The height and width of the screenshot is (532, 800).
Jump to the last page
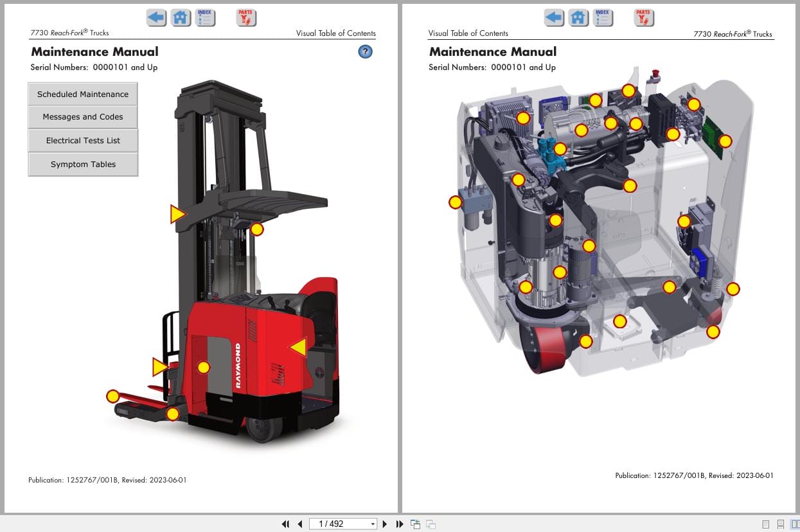pos(399,524)
